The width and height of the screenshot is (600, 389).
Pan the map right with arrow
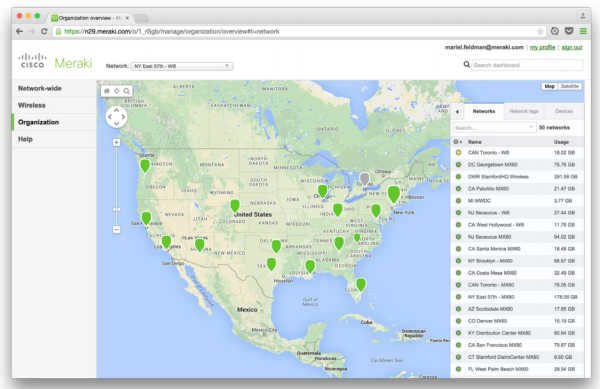tap(123, 117)
